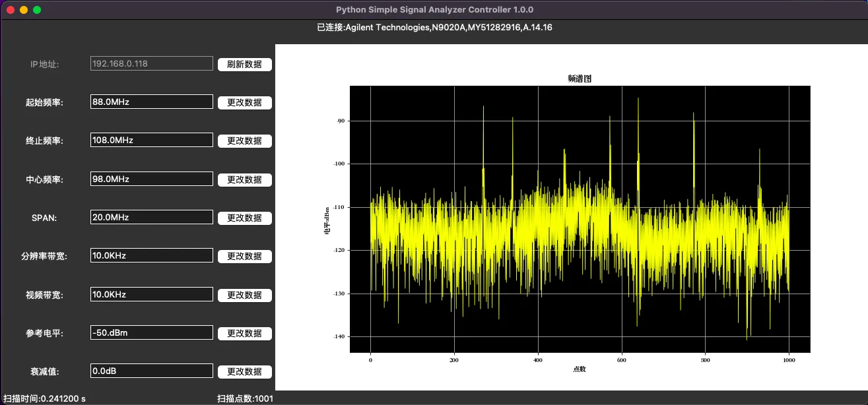Click the 参考电平 field showing -50.dBm
The width and height of the screenshot is (868, 405).
pyautogui.click(x=152, y=332)
